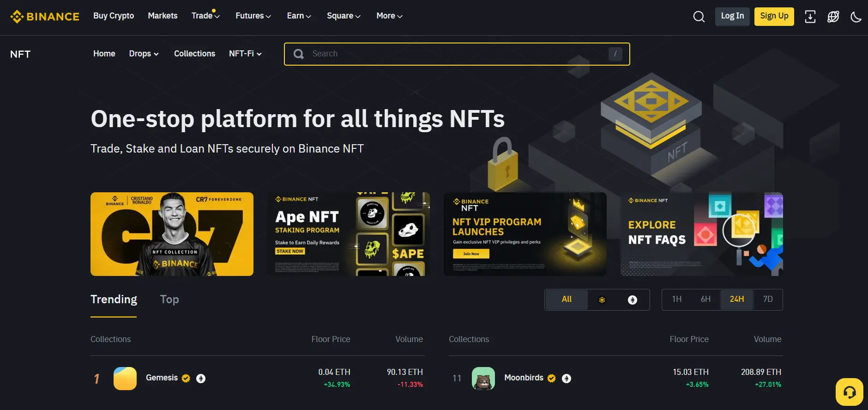
Task: Click the +34.93% floor change
Action: tap(337, 385)
